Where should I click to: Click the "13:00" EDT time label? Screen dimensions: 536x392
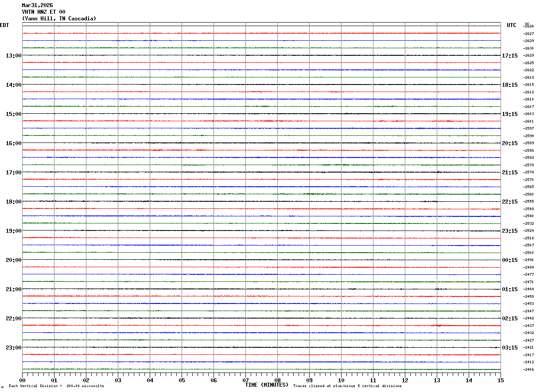point(14,56)
